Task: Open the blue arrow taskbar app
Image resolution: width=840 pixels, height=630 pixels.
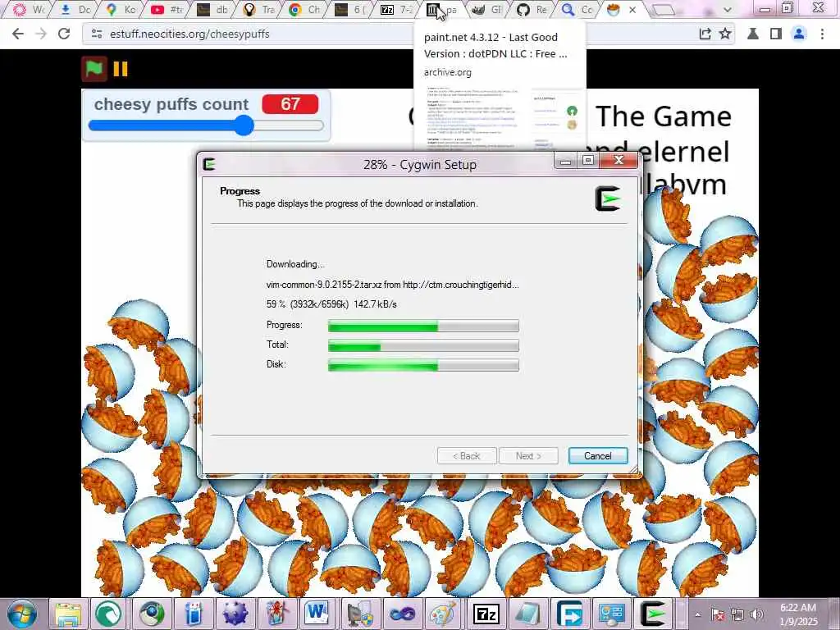Action: 570,614
